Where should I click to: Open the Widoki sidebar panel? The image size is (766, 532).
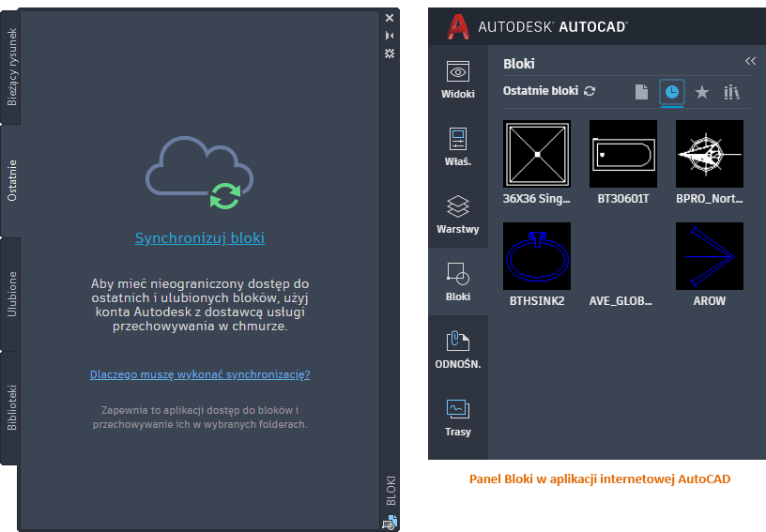458,79
